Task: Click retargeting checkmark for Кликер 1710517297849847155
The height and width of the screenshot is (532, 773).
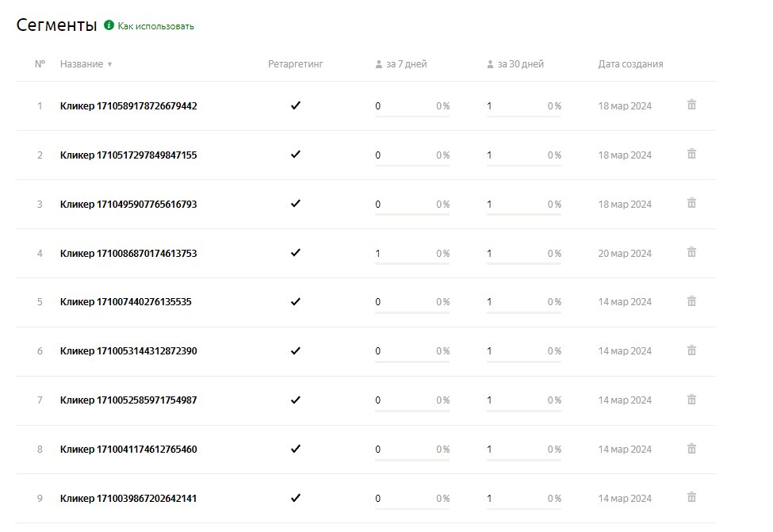Action: 295,155
